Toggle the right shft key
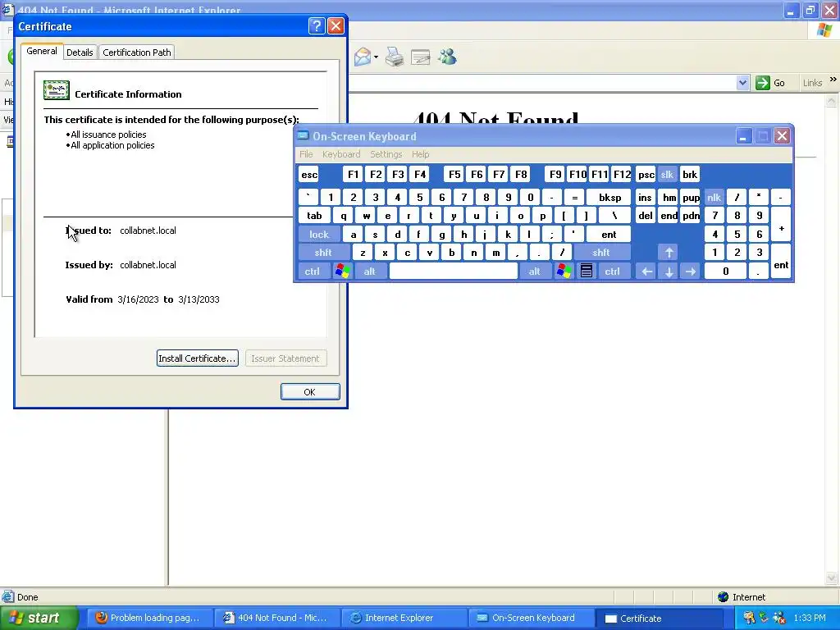The width and height of the screenshot is (840, 630). 601,253
